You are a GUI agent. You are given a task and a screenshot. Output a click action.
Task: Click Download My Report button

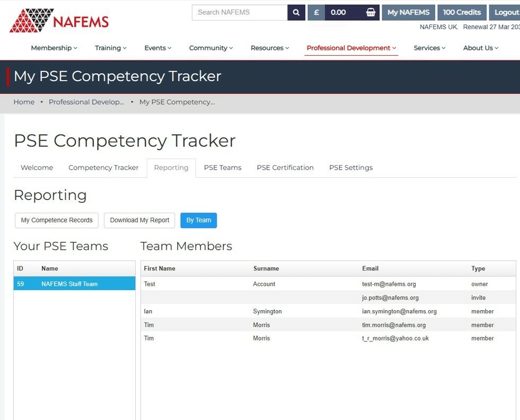tap(139, 221)
